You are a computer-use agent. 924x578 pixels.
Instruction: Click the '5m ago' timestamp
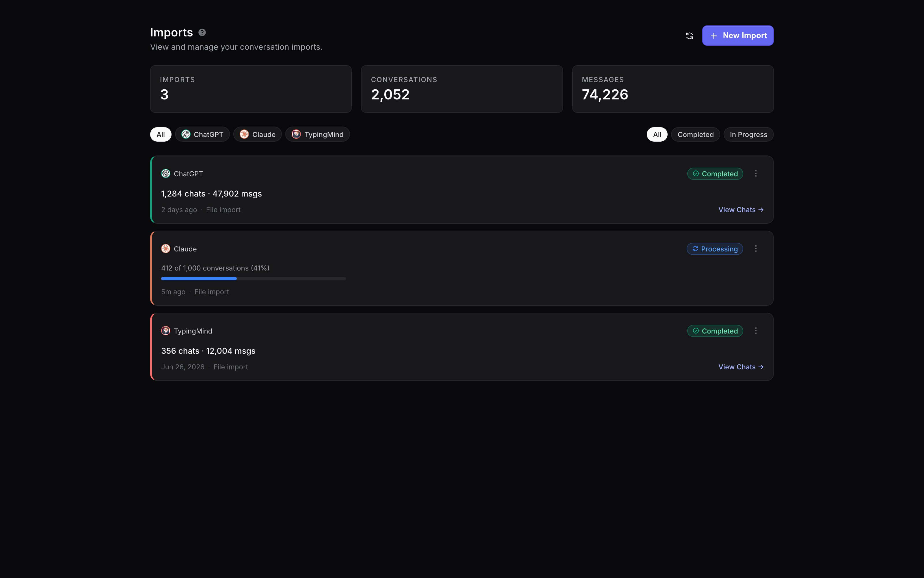pyautogui.click(x=173, y=292)
